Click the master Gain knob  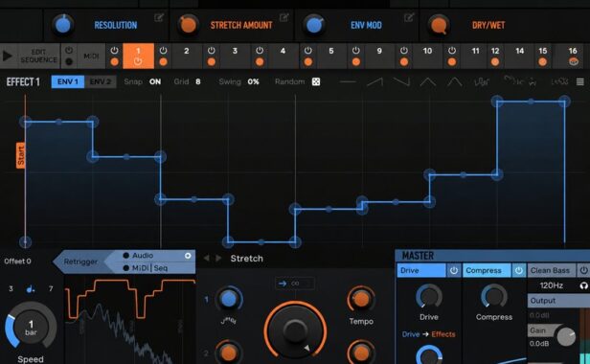pyautogui.click(x=566, y=336)
